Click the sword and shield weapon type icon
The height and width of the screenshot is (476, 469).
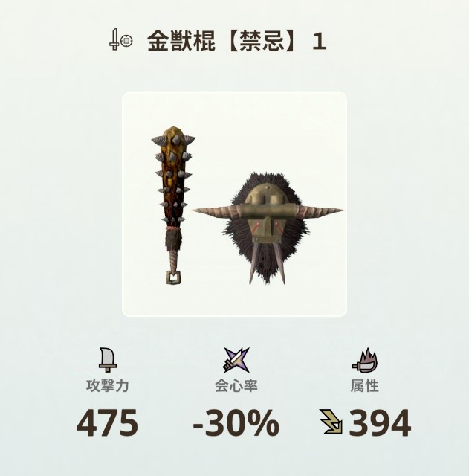[x=120, y=39]
